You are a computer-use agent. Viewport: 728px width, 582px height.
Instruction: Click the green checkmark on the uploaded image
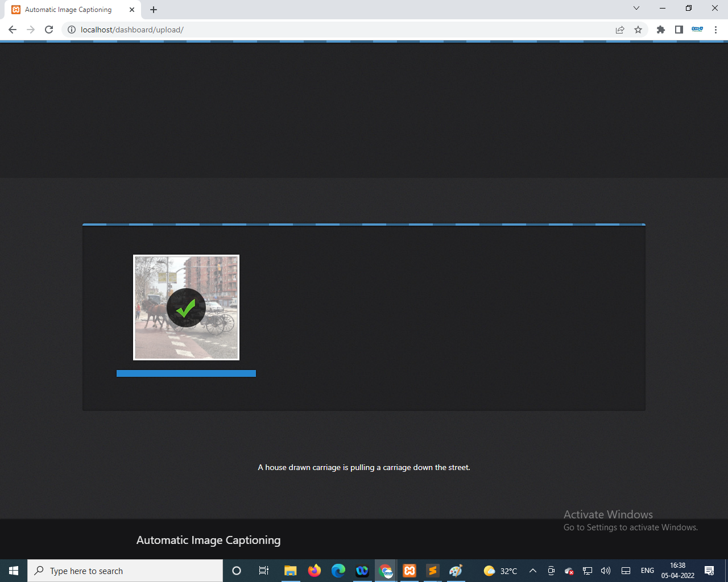point(186,307)
